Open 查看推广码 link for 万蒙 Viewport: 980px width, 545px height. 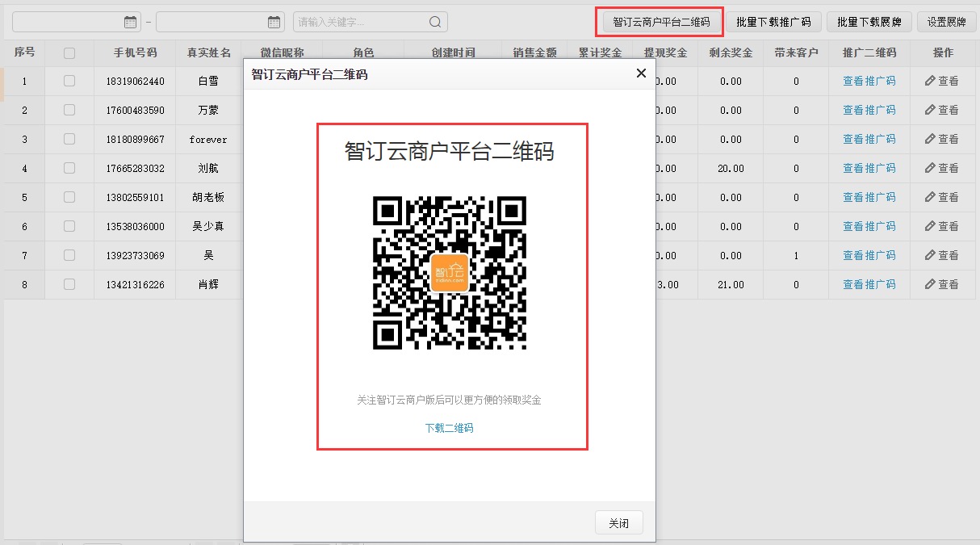[x=869, y=110]
